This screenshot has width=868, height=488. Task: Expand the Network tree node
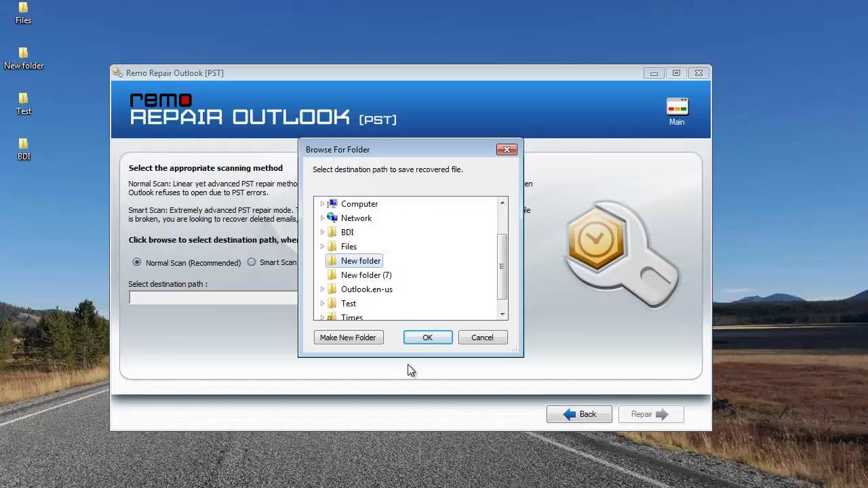(x=322, y=218)
